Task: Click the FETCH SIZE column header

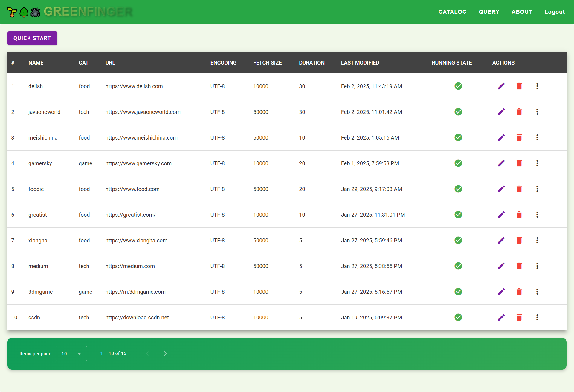Action: [268, 63]
